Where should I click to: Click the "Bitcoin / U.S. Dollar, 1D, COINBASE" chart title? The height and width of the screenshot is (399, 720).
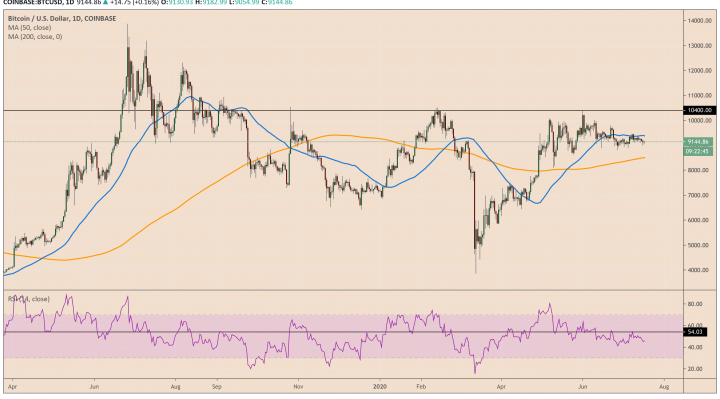click(x=62, y=19)
